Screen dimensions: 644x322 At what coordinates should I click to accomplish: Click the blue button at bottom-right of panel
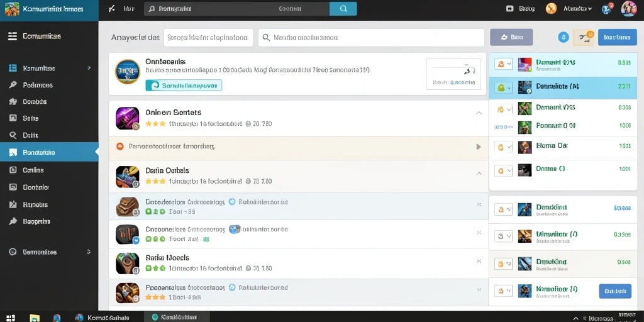tap(615, 291)
